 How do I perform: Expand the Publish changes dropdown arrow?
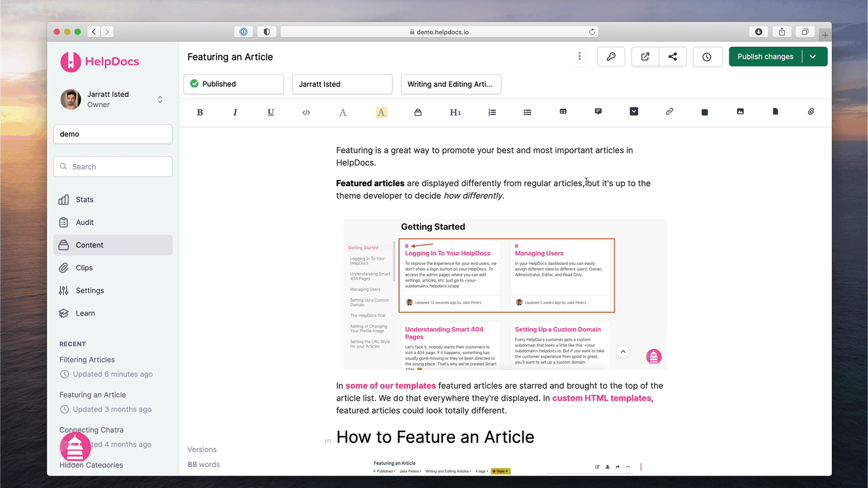tap(813, 57)
